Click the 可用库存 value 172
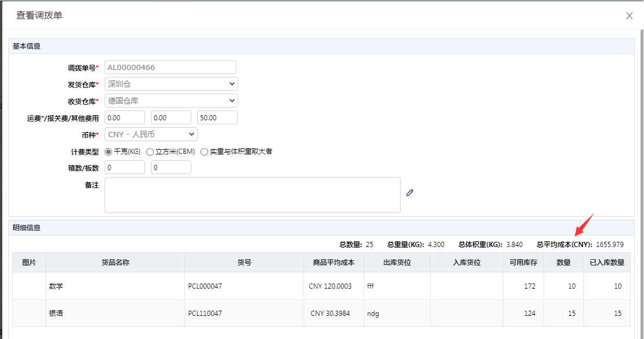 pyautogui.click(x=530, y=286)
